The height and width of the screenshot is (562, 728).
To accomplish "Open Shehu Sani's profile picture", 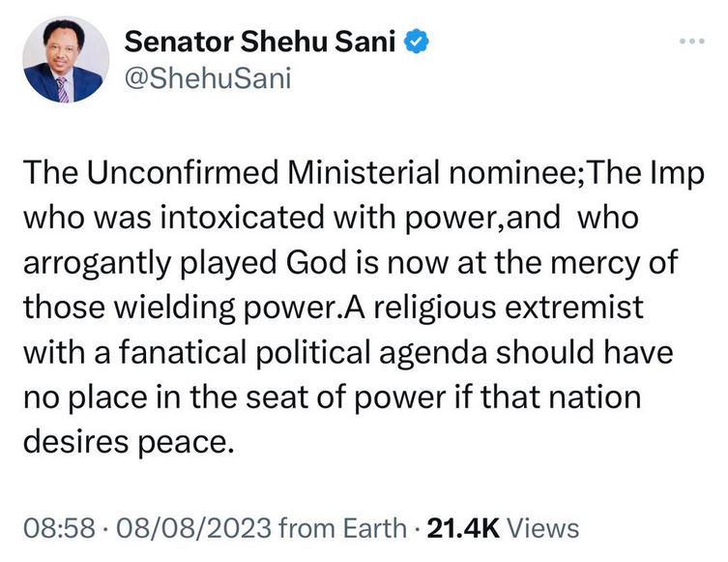I will click(63, 61).
